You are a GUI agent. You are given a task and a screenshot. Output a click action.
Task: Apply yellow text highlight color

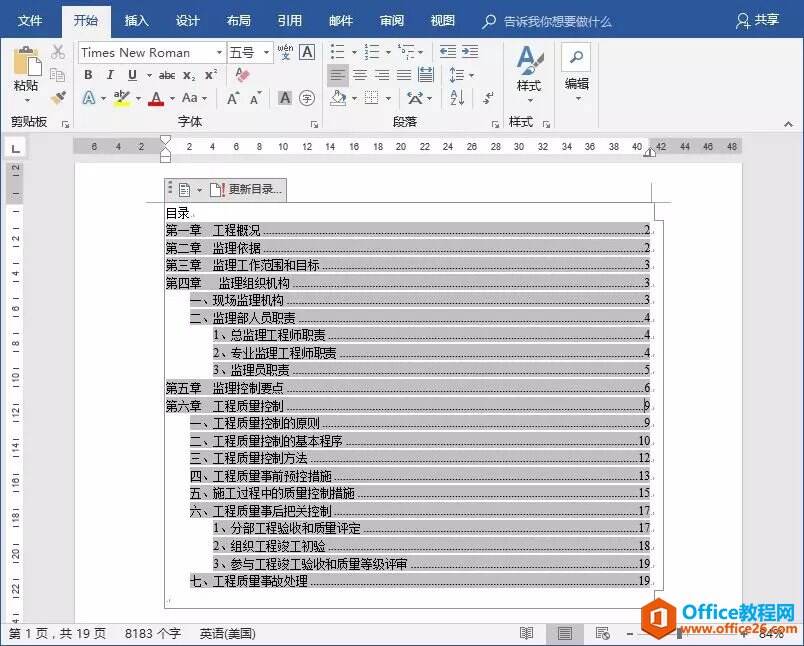click(x=122, y=97)
